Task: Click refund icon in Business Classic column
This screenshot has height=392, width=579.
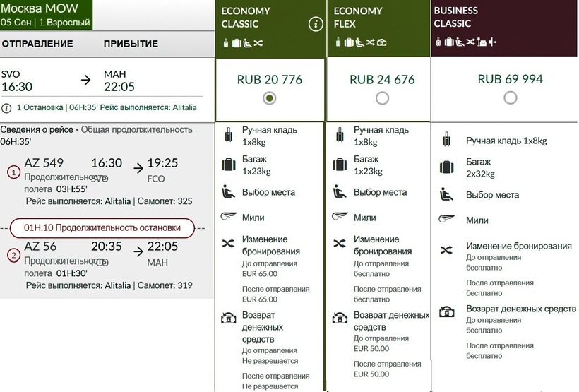Action: click(446, 311)
